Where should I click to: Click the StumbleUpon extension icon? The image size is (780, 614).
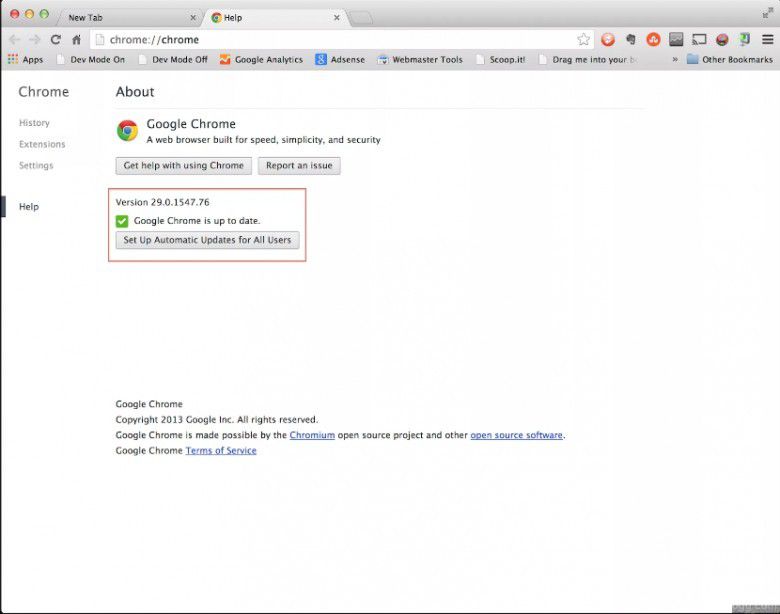[653, 40]
